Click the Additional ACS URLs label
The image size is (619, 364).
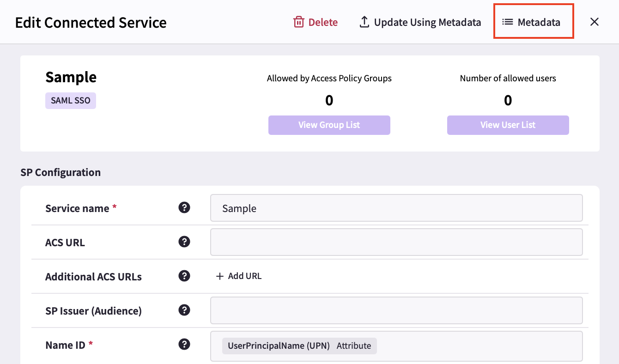click(93, 277)
